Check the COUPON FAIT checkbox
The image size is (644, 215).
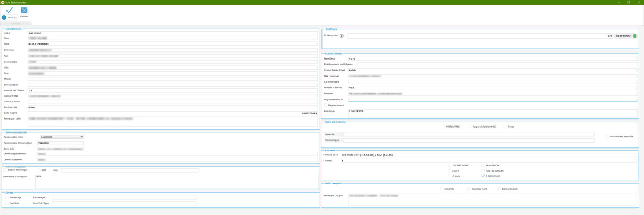tap(469, 189)
